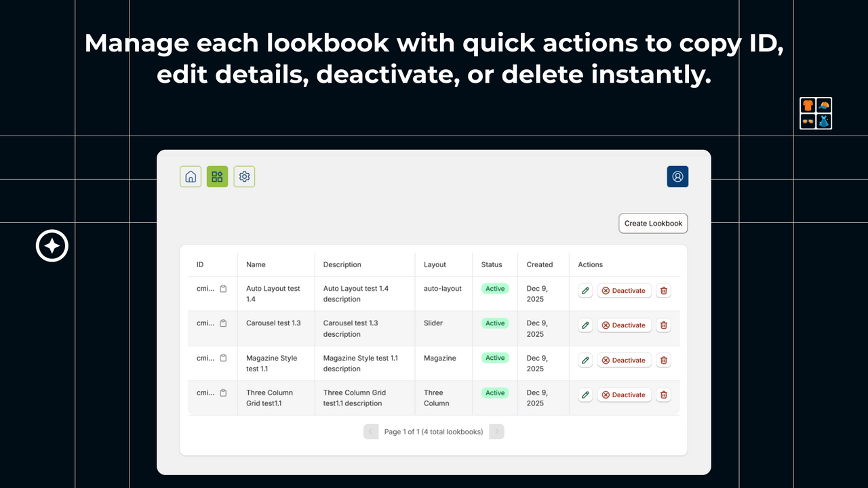Delete Three Column Grid test1.1 lookbook

(x=664, y=395)
